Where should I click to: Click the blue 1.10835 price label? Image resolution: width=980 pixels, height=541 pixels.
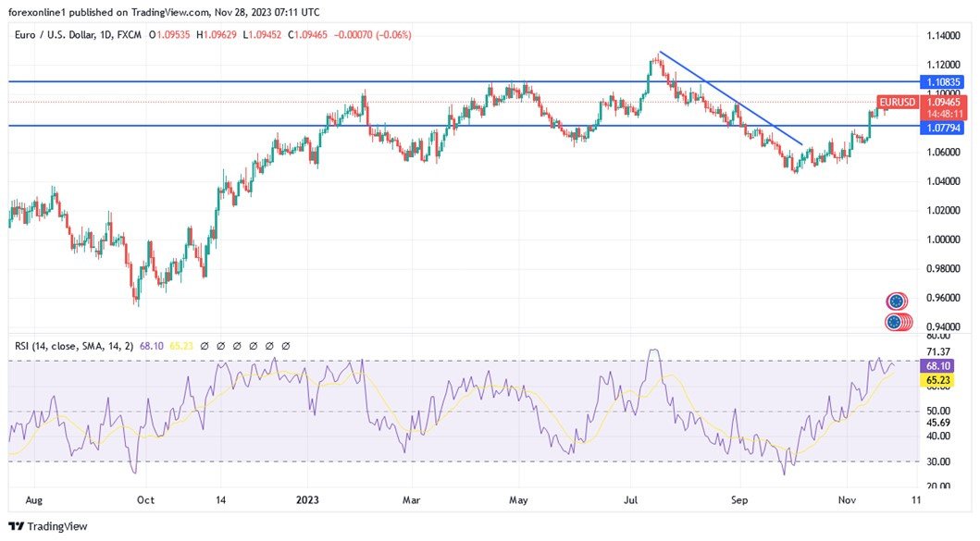pos(943,81)
